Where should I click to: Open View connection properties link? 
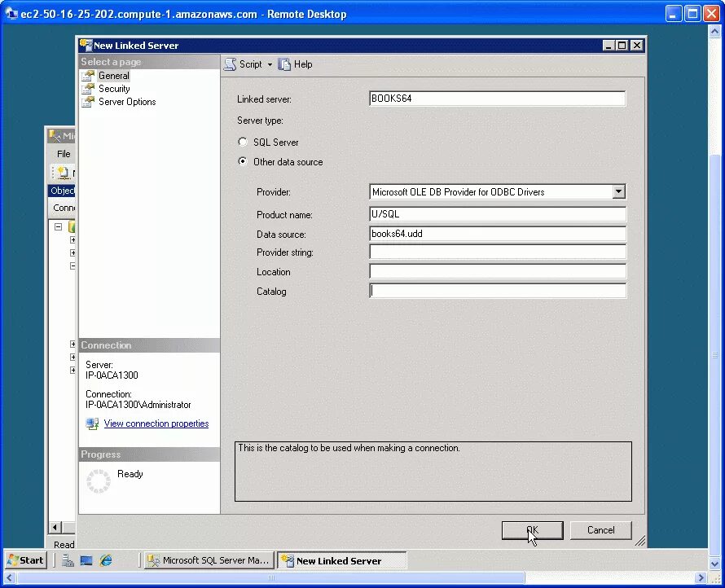pos(156,423)
